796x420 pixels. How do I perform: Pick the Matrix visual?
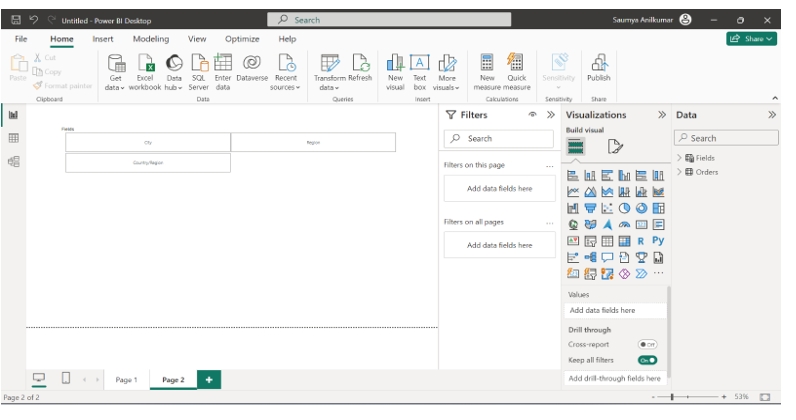[624, 241]
